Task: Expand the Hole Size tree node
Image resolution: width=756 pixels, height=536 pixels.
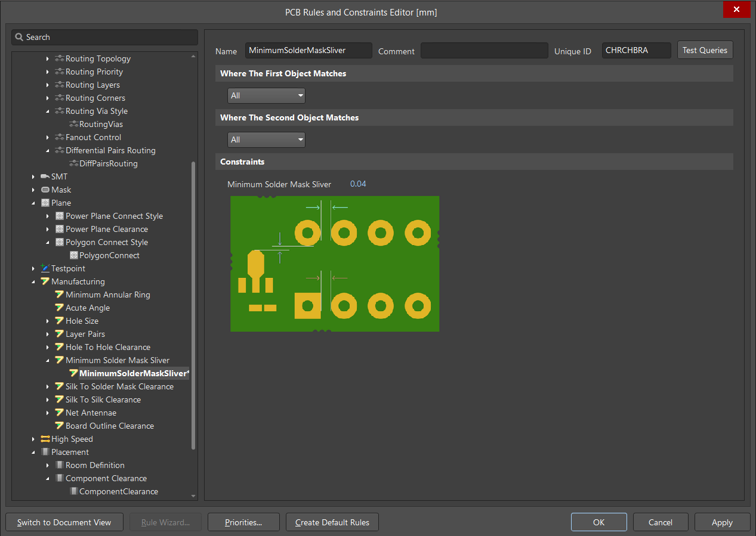Action: click(x=48, y=321)
